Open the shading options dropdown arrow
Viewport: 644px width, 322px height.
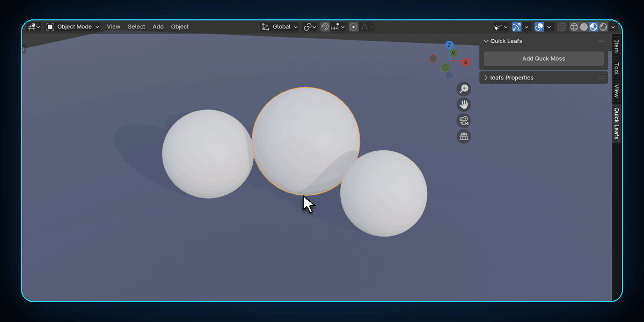(x=613, y=27)
